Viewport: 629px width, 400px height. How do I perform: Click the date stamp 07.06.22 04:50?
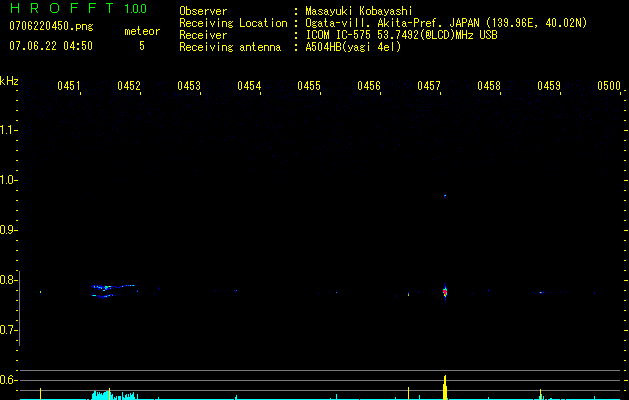51,46
